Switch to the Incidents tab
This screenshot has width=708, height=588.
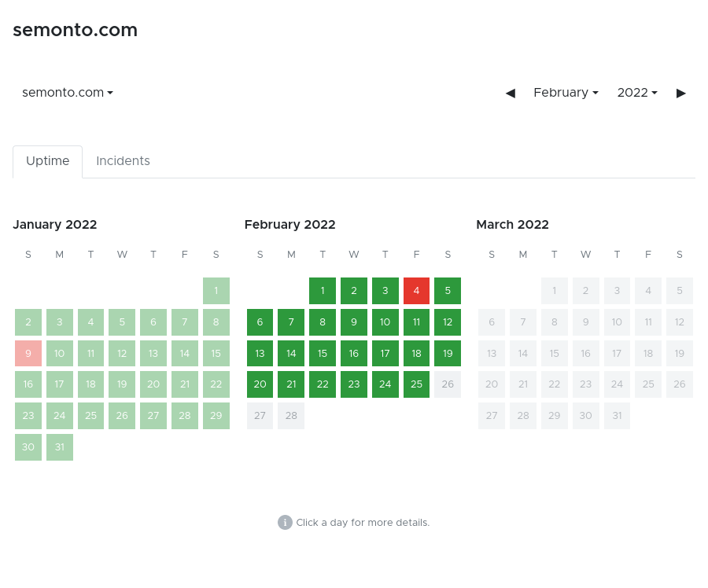(x=123, y=161)
